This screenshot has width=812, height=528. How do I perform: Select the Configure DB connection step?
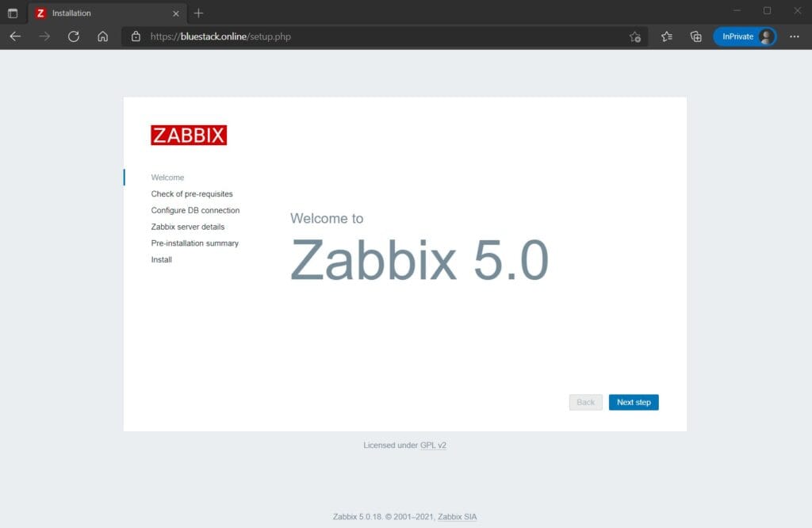(195, 210)
